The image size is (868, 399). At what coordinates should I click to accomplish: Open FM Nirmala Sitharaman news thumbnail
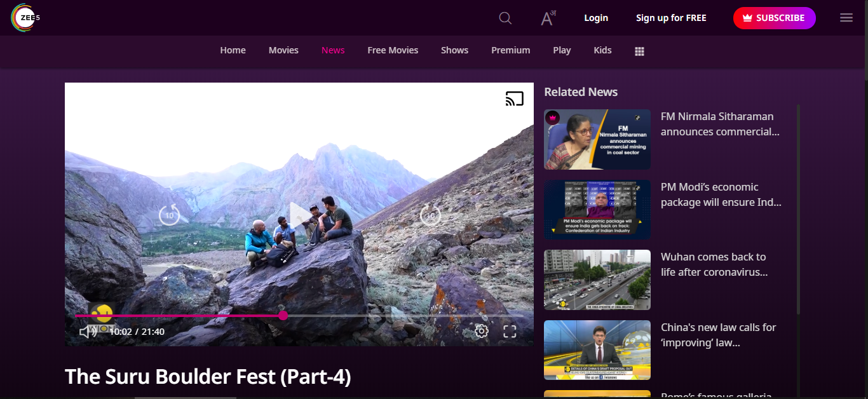pos(597,139)
